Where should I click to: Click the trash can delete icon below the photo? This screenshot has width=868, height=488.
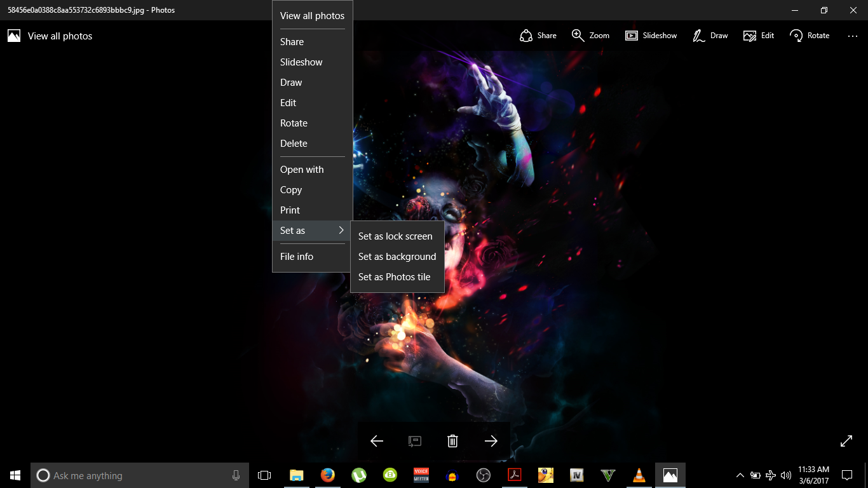(x=452, y=441)
